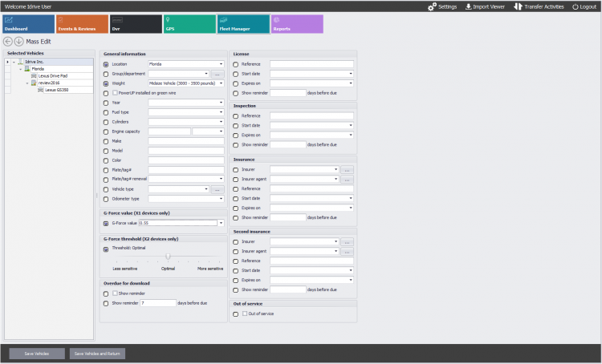Viewport: 602px width, 364px height.
Task: Click the ellipsis button next to Group/department
Action: (x=218, y=74)
